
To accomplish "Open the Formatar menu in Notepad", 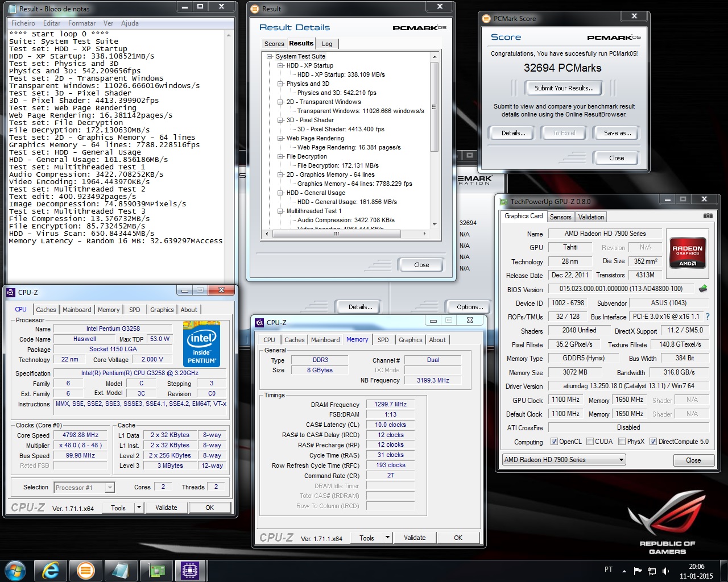I will coord(82,23).
